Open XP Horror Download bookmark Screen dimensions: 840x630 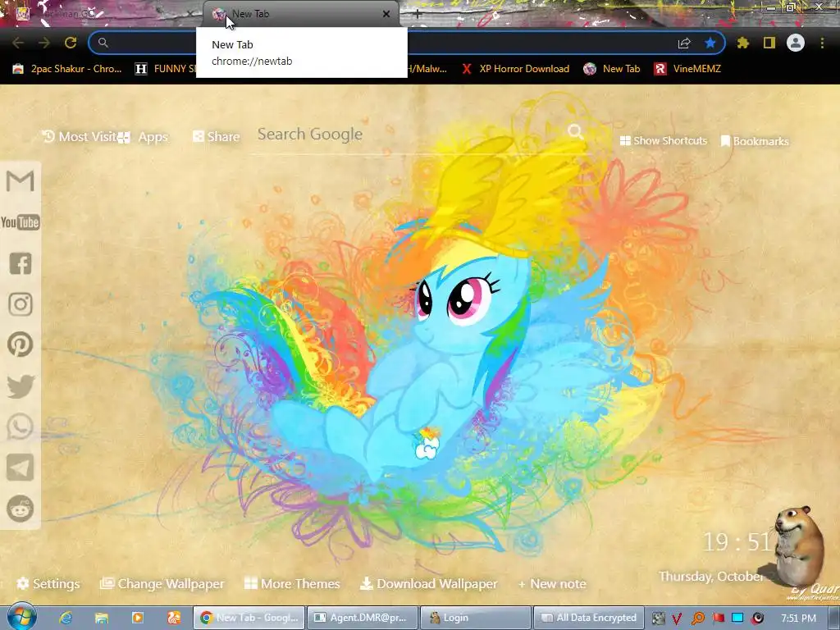[x=515, y=69]
